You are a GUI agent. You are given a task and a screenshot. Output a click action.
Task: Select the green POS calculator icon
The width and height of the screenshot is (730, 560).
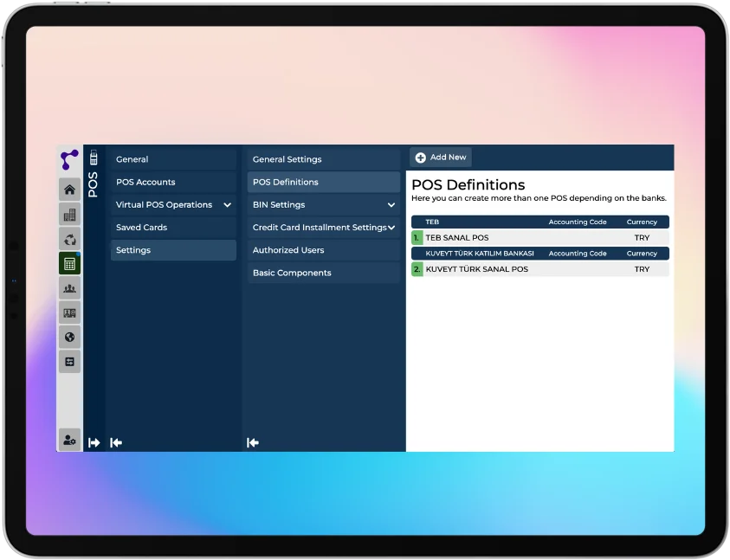pyautogui.click(x=69, y=264)
